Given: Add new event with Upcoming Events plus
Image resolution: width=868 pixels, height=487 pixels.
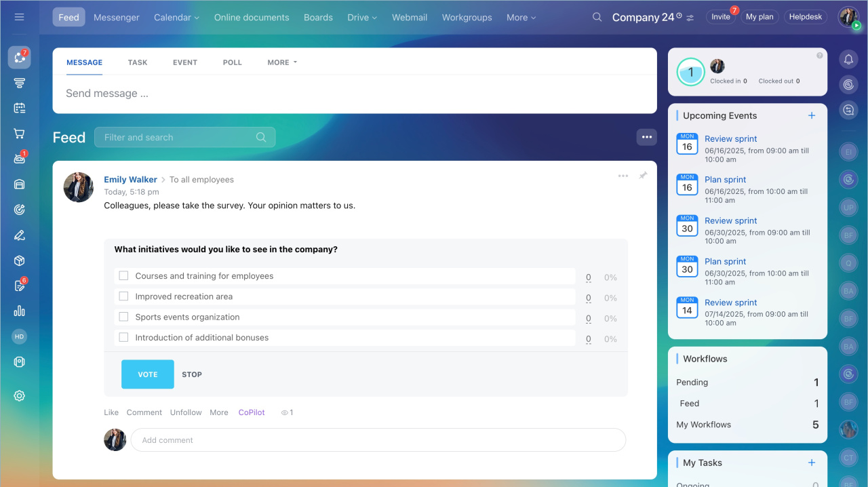Looking at the screenshot, I should [x=812, y=115].
